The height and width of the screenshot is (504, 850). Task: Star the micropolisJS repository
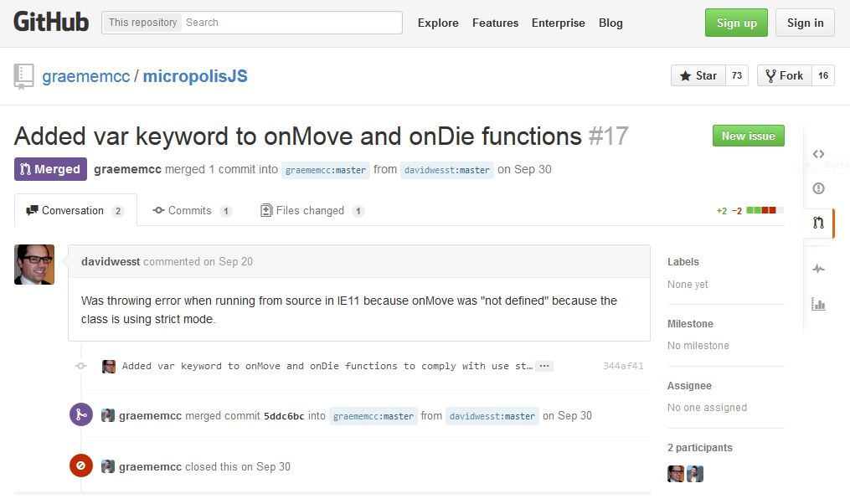pyautogui.click(x=698, y=75)
